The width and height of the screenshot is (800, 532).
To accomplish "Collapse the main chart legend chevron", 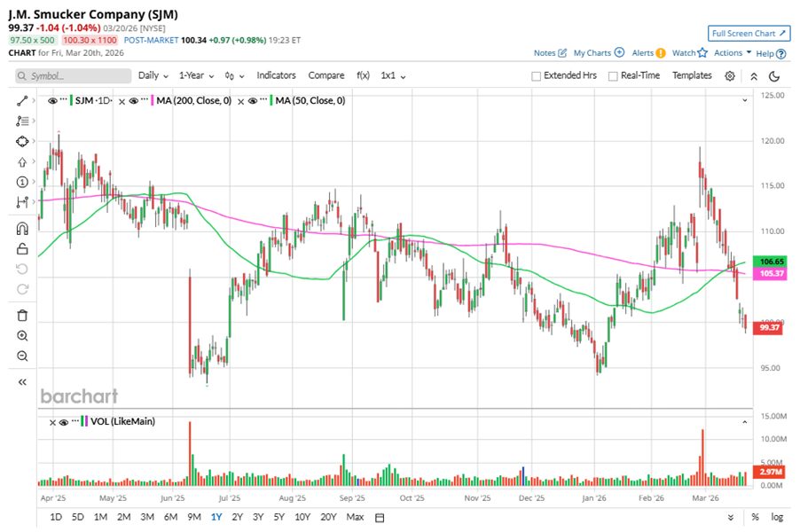I will coord(744,100).
